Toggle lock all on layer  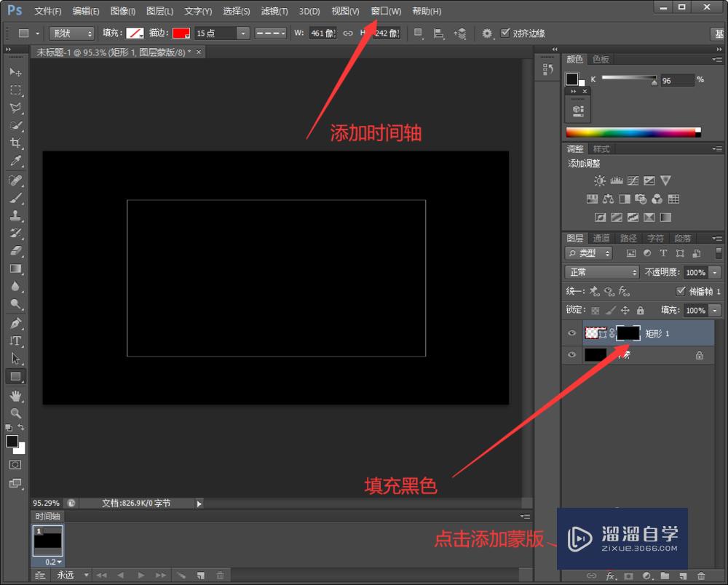click(x=640, y=310)
